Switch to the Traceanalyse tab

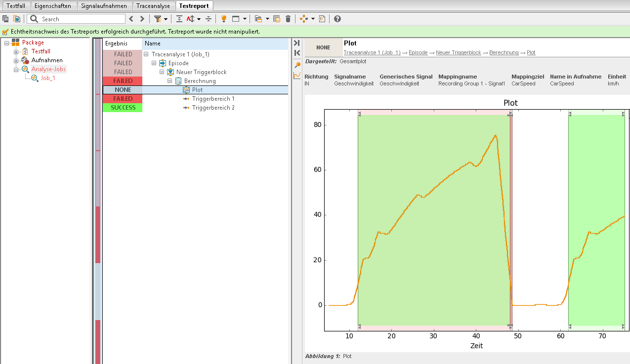click(153, 6)
